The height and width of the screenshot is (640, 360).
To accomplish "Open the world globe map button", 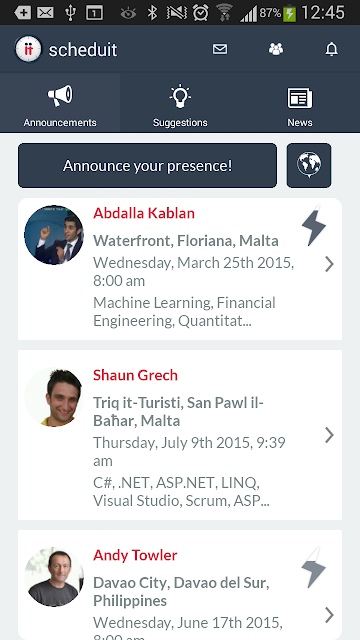I will pyautogui.click(x=309, y=165).
